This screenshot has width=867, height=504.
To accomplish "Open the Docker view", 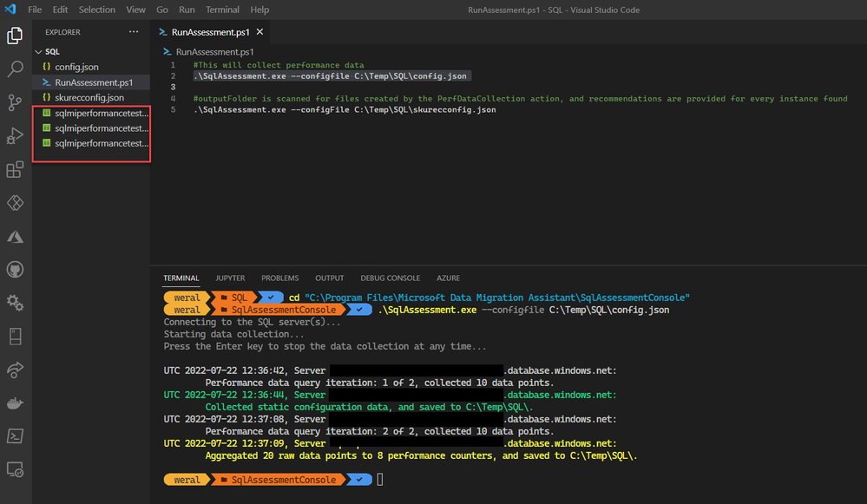I will 15,403.
